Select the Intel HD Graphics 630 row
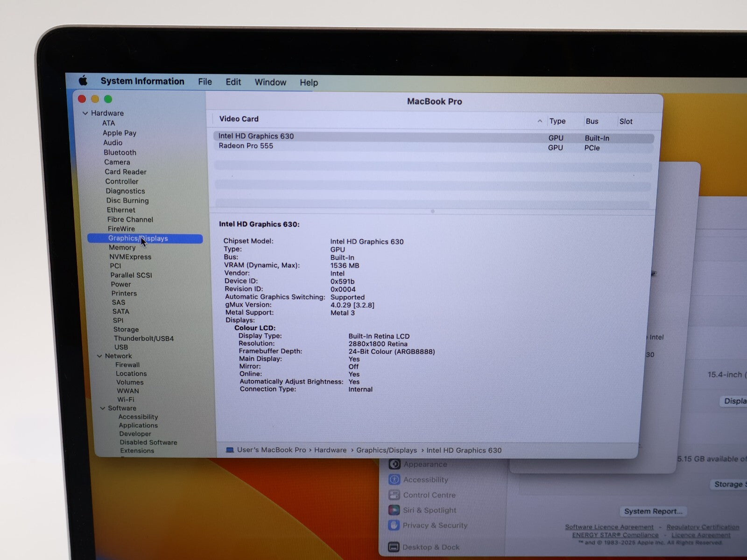The image size is (747, 560). (434, 137)
